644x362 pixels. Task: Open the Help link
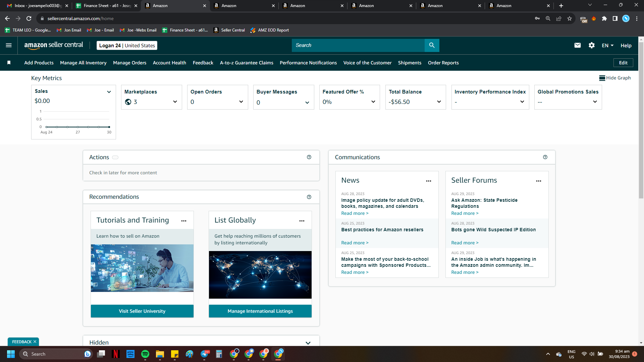click(x=626, y=46)
